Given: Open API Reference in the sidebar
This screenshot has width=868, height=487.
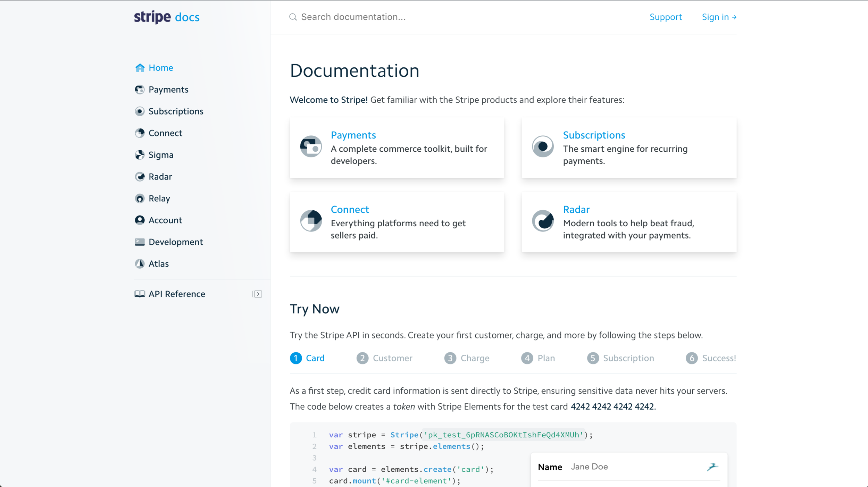Looking at the screenshot, I should pos(170,294).
